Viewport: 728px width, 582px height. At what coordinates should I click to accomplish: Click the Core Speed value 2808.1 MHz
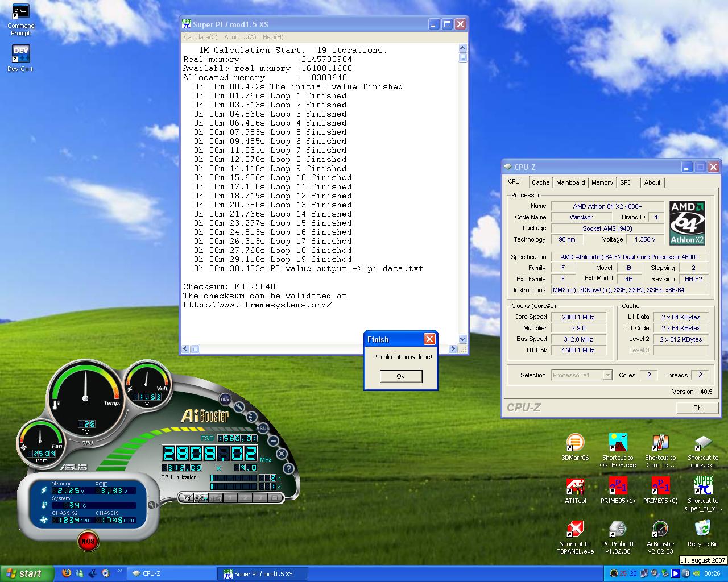click(x=578, y=317)
